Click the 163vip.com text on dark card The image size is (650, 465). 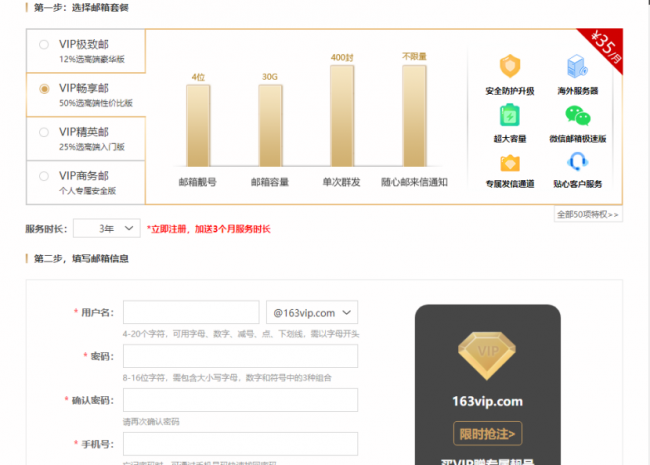pos(488,401)
